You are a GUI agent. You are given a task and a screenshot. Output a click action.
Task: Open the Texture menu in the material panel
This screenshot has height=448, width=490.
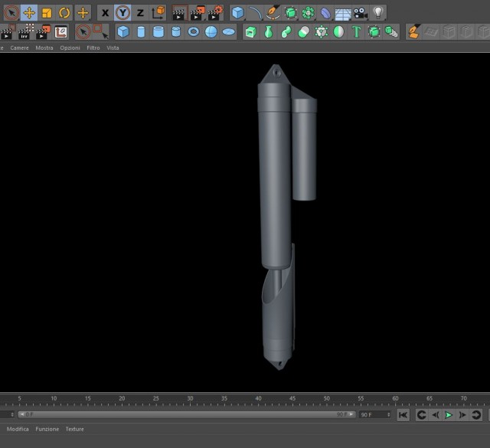click(x=75, y=429)
